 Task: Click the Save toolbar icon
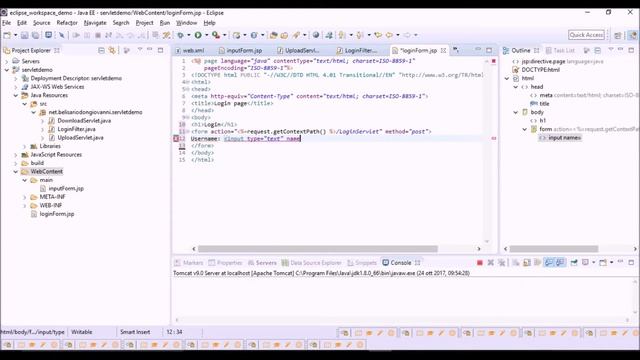click(x=24, y=35)
